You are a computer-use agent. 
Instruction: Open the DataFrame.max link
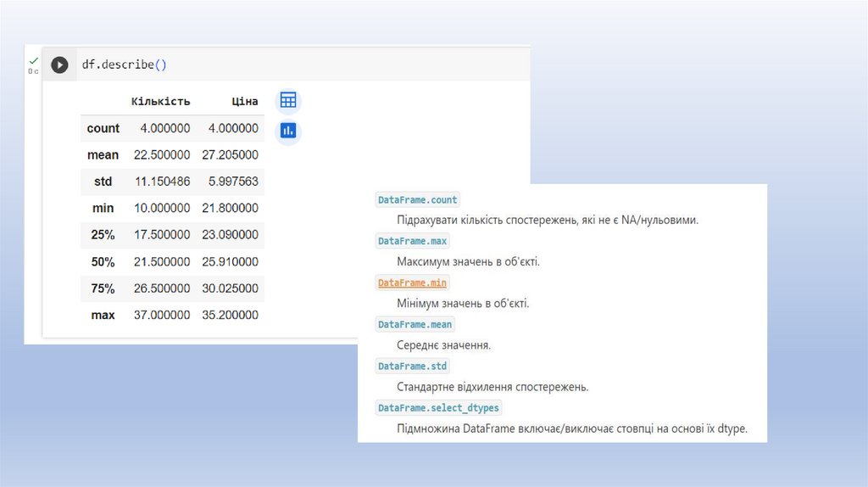(x=413, y=241)
